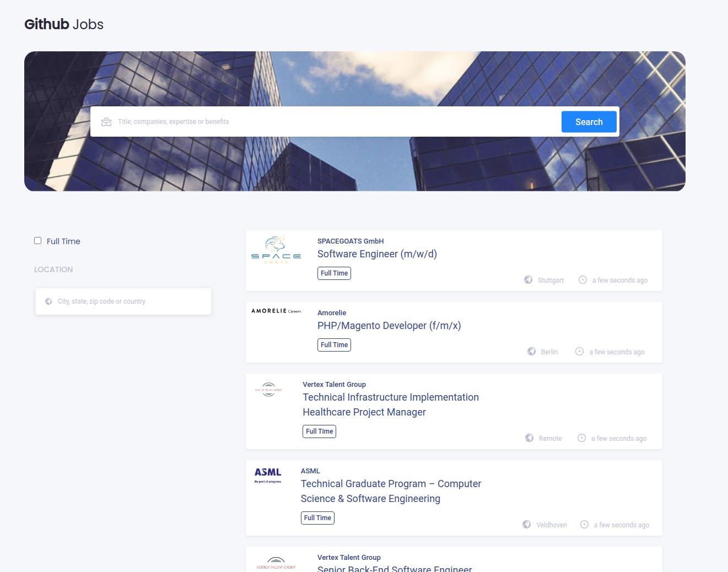Click Full Time tag on Amorelie job
The image size is (728, 572).
334,345
